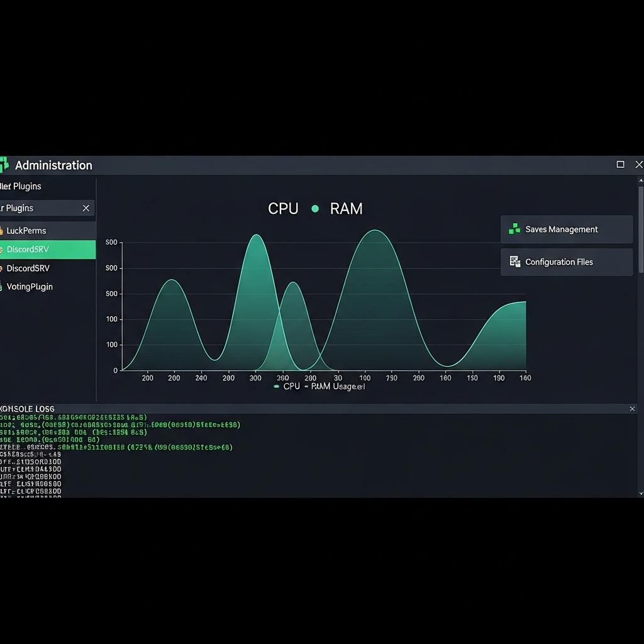Image resolution: width=644 pixels, height=644 pixels.
Task: Select the Console Logs header bar
Action: tap(314, 409)
